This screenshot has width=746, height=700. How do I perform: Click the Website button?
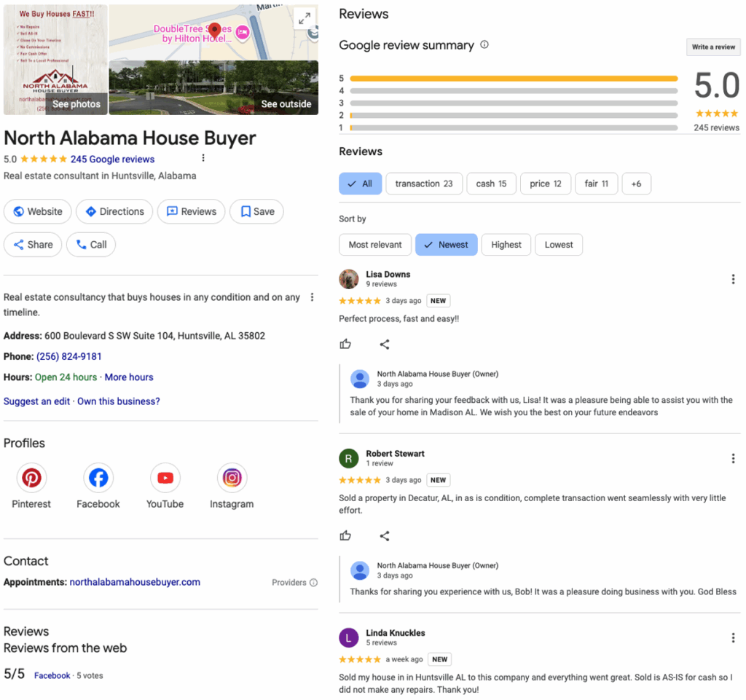[x=38, y=212]
